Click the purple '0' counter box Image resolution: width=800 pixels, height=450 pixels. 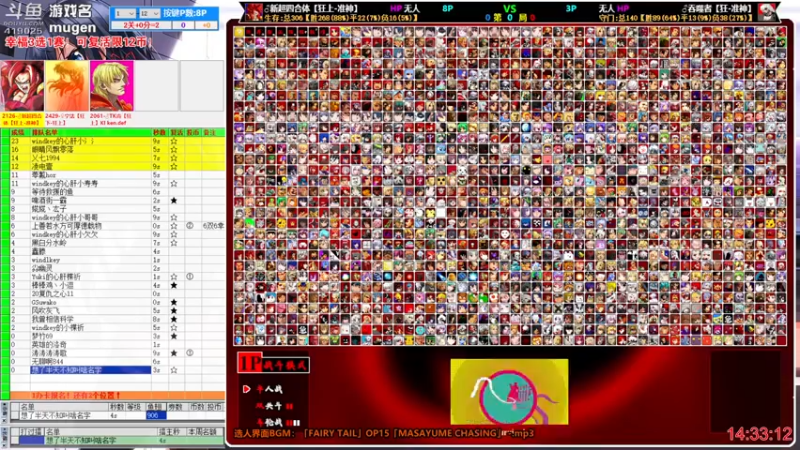point(183,25)
